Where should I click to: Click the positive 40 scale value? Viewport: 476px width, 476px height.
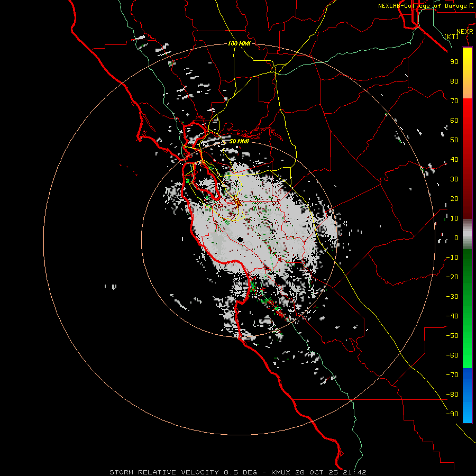click(x=454, y=160)
